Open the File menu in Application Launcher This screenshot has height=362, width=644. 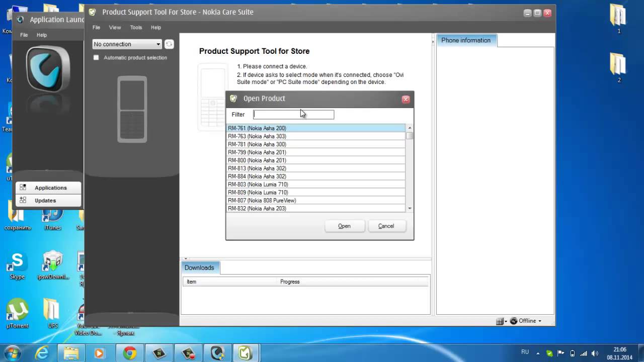(24, 35)
